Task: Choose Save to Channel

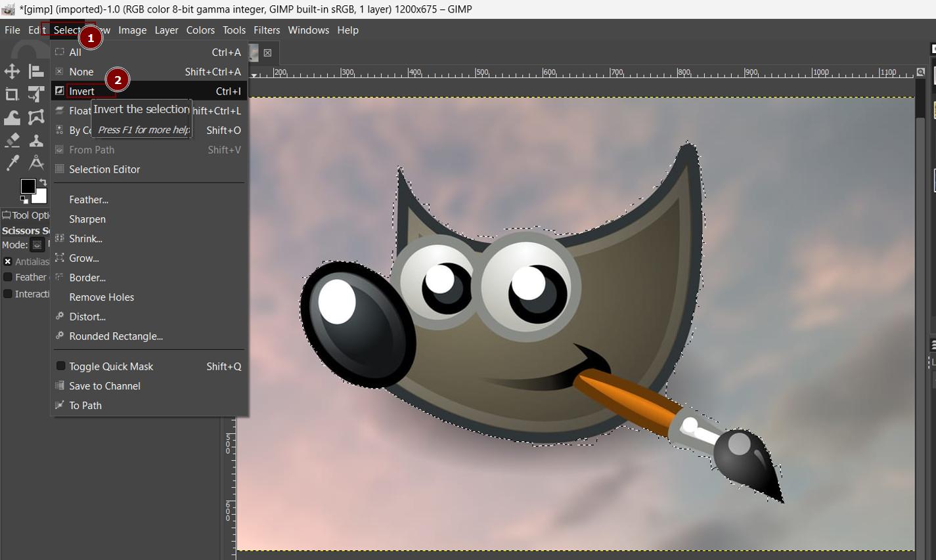Action: click(149, 386)
